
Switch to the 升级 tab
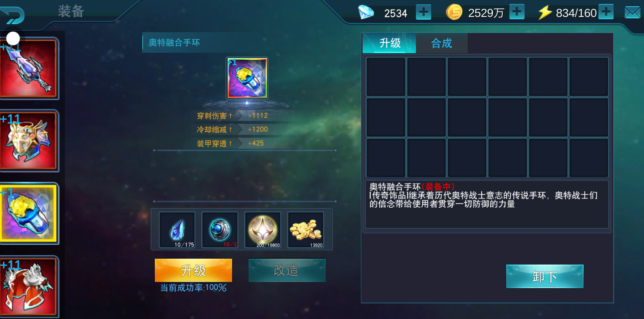[390, 43]
